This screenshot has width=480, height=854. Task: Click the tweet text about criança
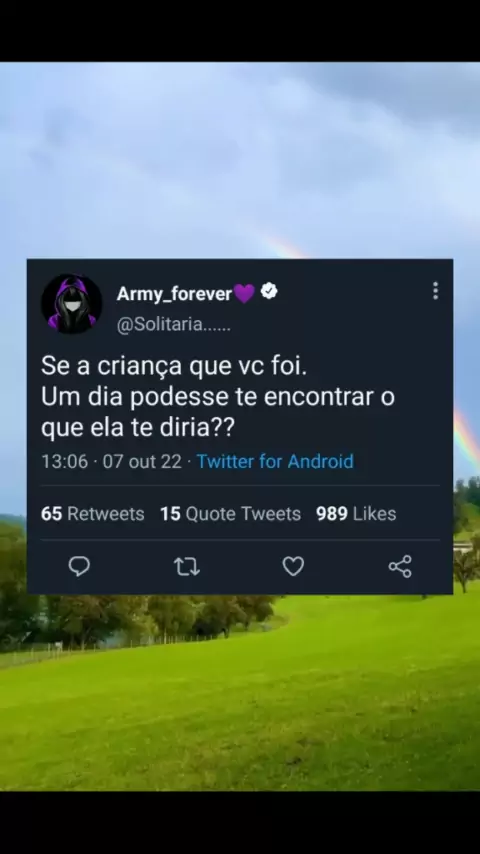coord(218,398)
